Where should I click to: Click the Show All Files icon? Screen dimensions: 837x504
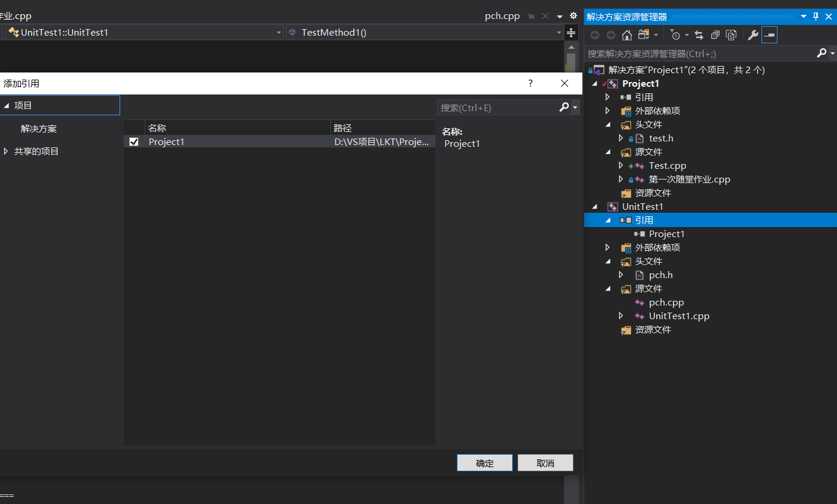tap(731, 35)
